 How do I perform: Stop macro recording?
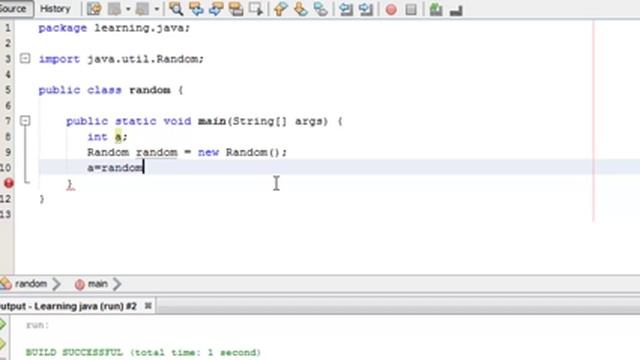pos(411,9)
